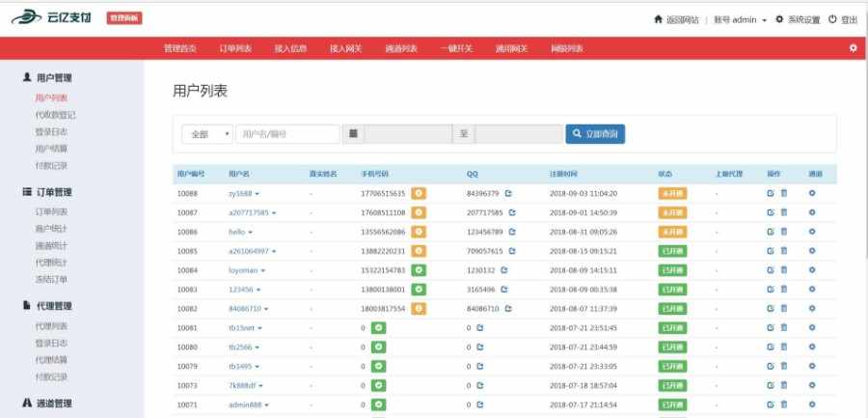868x418 pixels.
Task: Click the blue 立即查询 search button
Action: pyautogui.click(x=595, y=133)
